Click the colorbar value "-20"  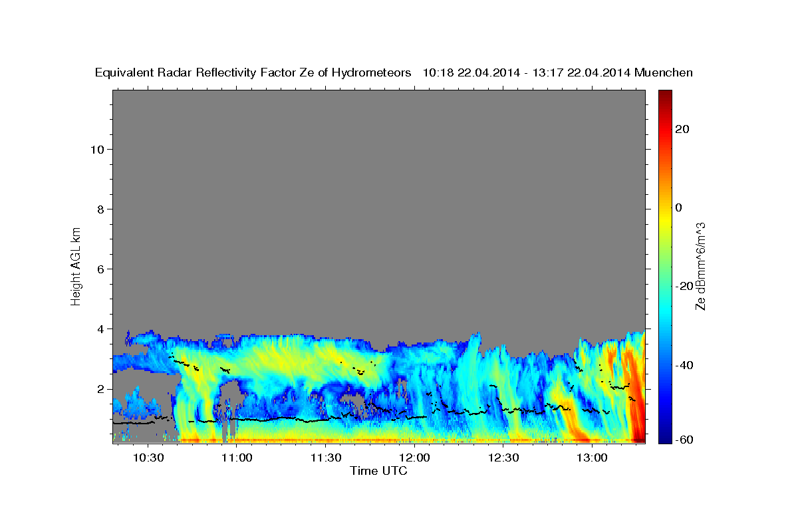pyautogui.click(x=685, y=286)
